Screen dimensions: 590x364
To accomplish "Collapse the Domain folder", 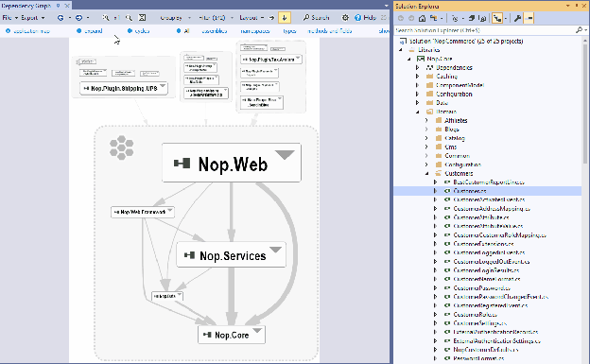I will [x=418, y=112].
